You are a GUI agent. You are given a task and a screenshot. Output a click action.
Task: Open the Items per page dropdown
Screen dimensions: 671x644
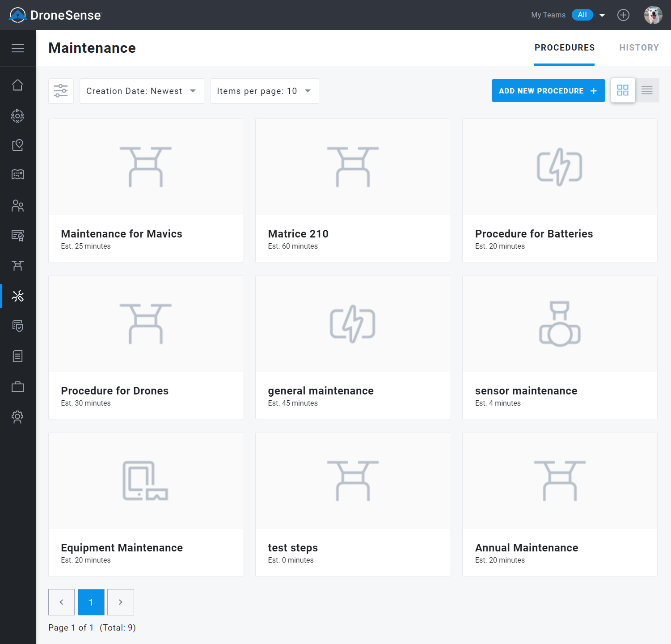(x=265, y=91)
